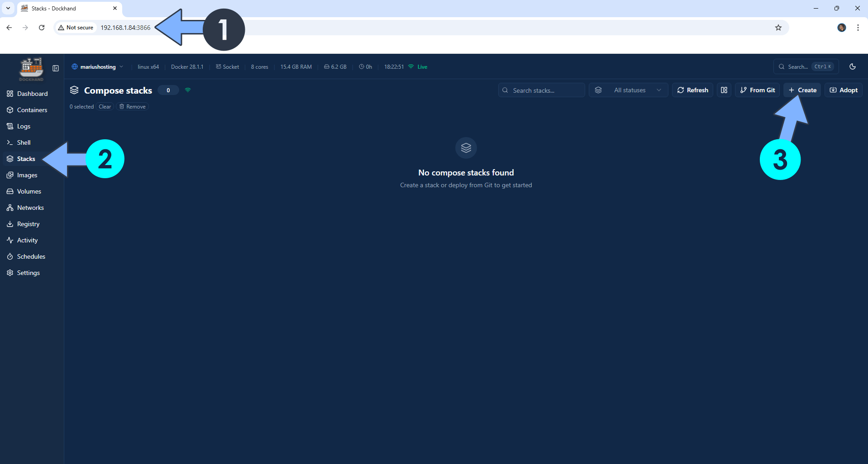Toggle dark mode with the moon icon
Image resolution: width=868 pixels, height=464 pixels.
tap(853, 66)
